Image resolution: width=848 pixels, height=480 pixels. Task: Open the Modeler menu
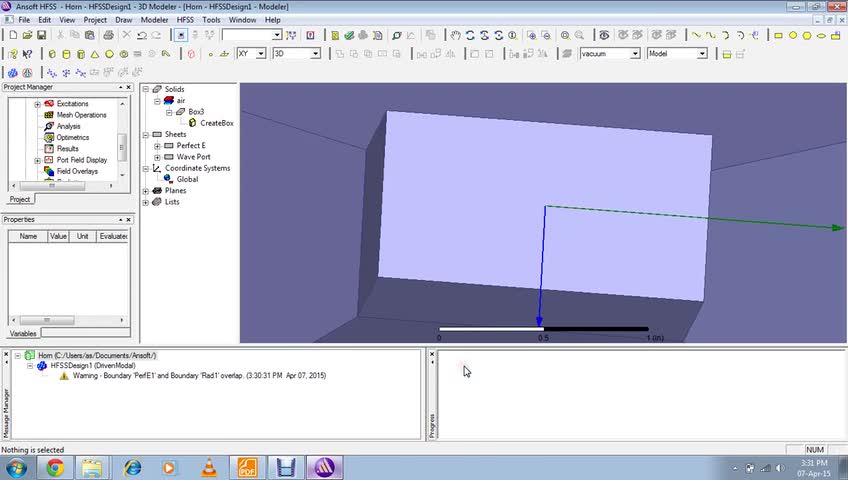(x=154, y=20)
